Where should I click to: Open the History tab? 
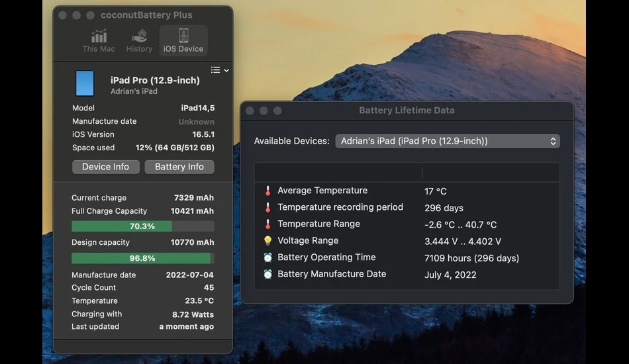coord(139,41)
